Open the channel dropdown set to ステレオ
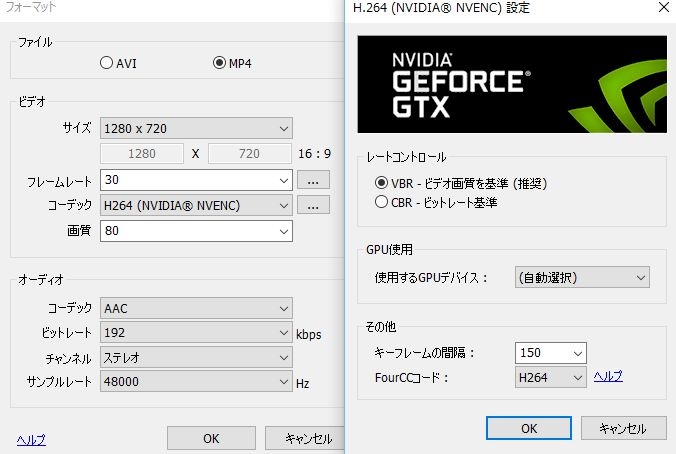The width and height of the screenshot is (676, 454). [196, 357]
